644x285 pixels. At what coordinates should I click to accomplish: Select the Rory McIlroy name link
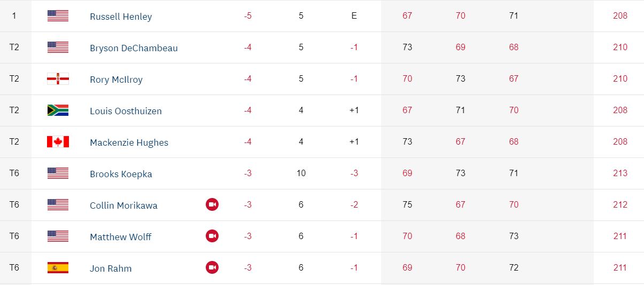pyautogui.click(x=116, y=80)
